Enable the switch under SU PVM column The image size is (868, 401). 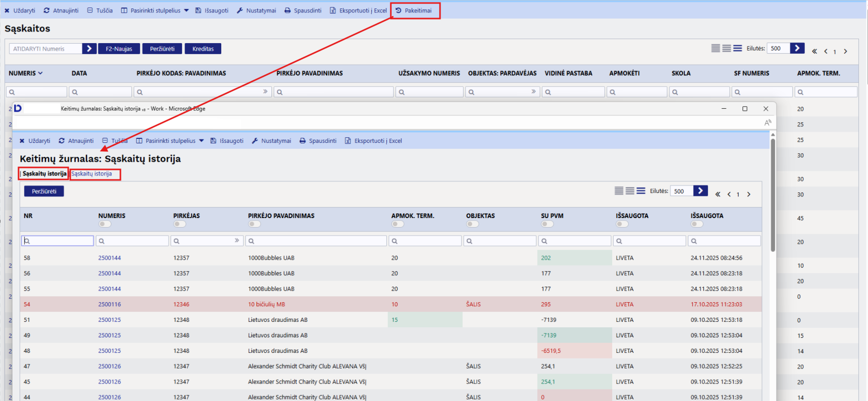point(547,224)
